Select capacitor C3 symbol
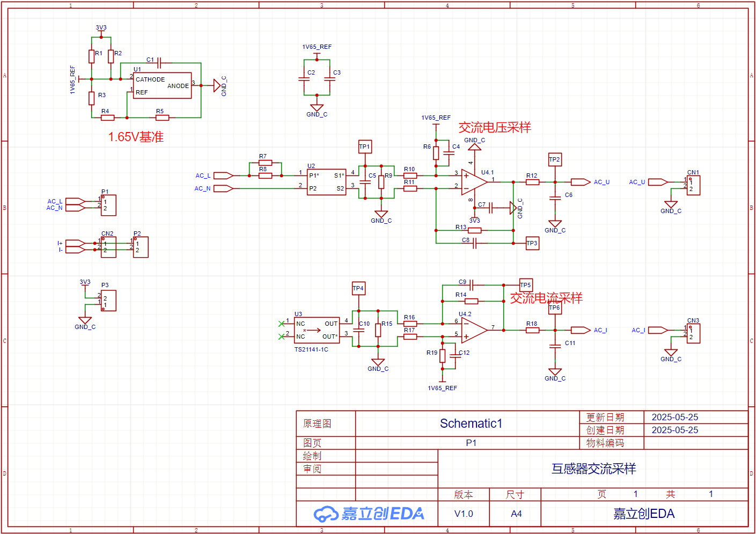 (330, 79)
